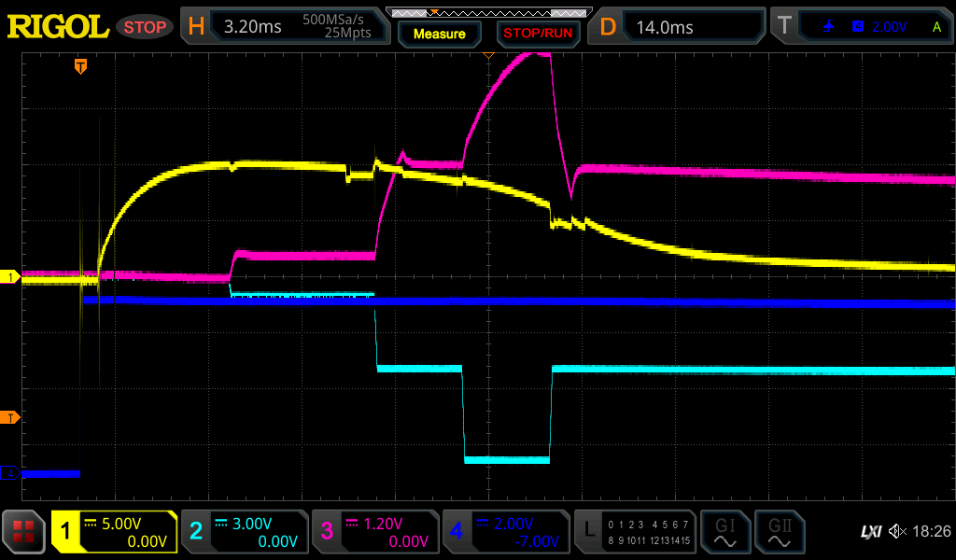Click the muted speaker sound icon
The image size is (956, 560).
[897, 532]
